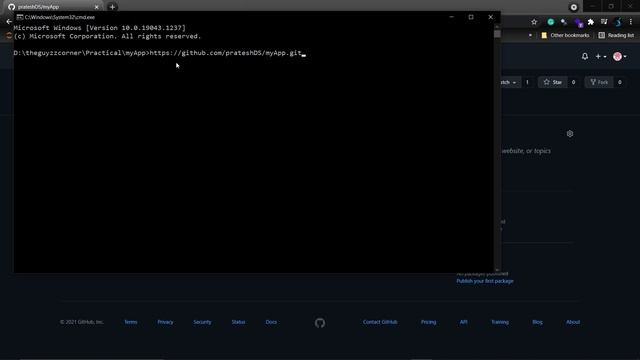Click the watch count number 1
The width and height of the screenshot is (640, 360).
[x=527, y=82]
